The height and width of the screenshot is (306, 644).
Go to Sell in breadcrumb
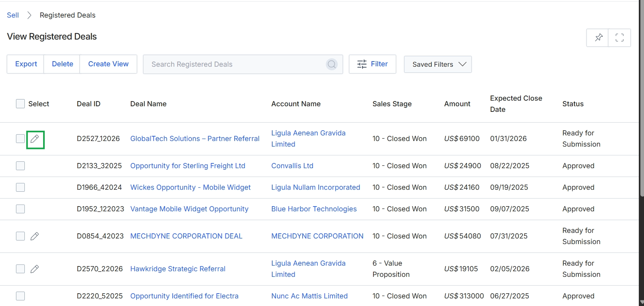[13, 15]
